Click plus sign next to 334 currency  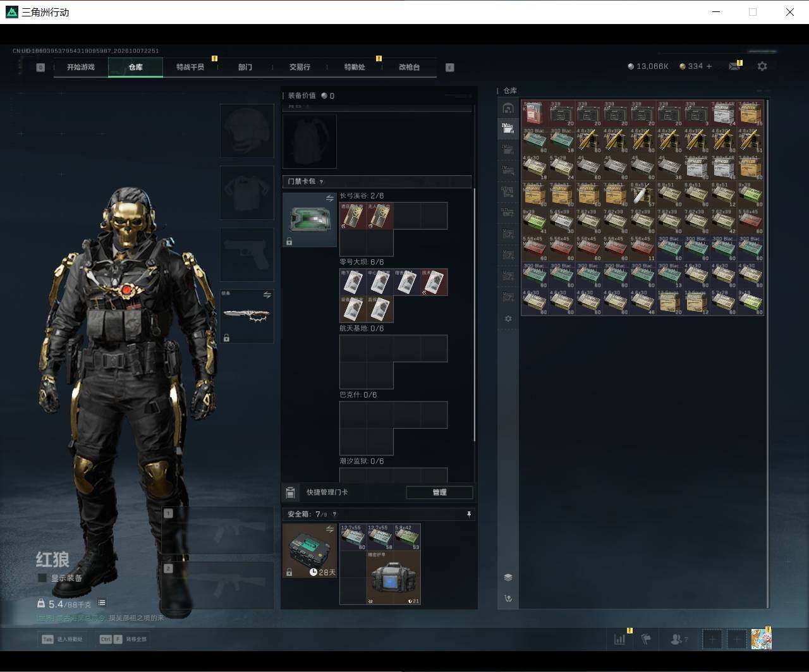click(709, 66)
